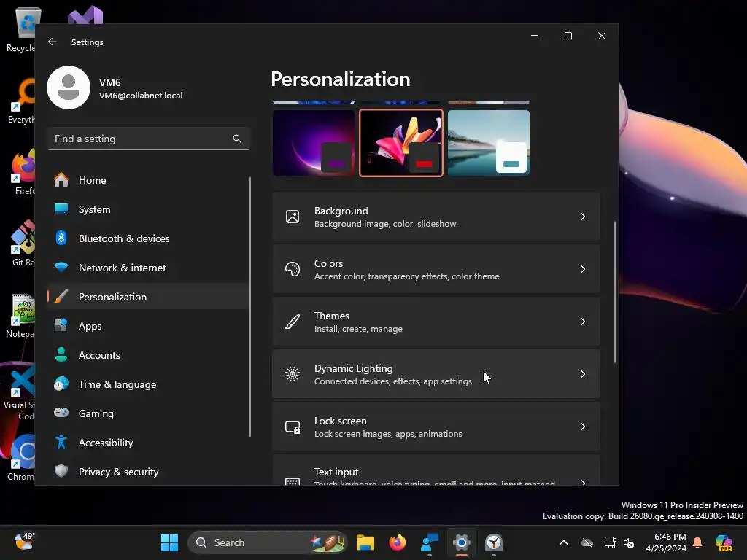Show hidden system tray icons
This screenshot has width=747, height=560.
click(564, 542)
